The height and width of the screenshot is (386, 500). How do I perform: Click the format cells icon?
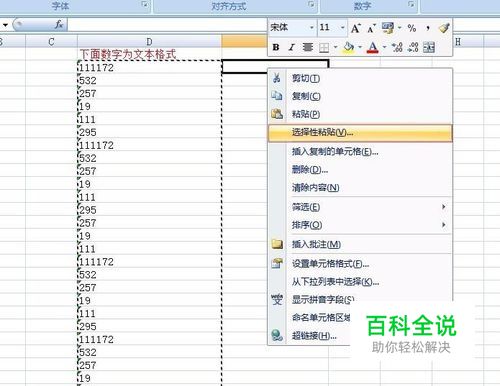pyautogui.click(x=277, y=264)
